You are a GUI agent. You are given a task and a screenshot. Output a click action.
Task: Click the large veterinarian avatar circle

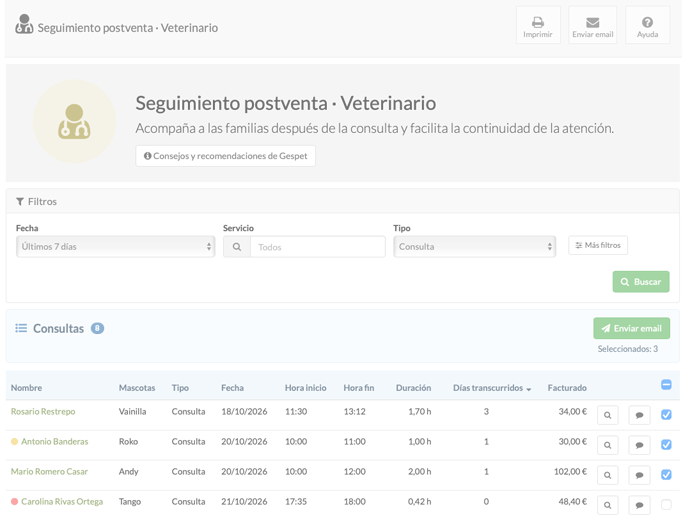pyautogui.click(x=74, y=121)
